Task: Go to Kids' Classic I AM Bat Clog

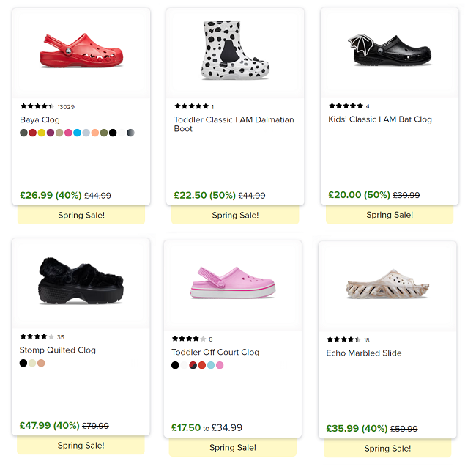Action: pos(380,119)
